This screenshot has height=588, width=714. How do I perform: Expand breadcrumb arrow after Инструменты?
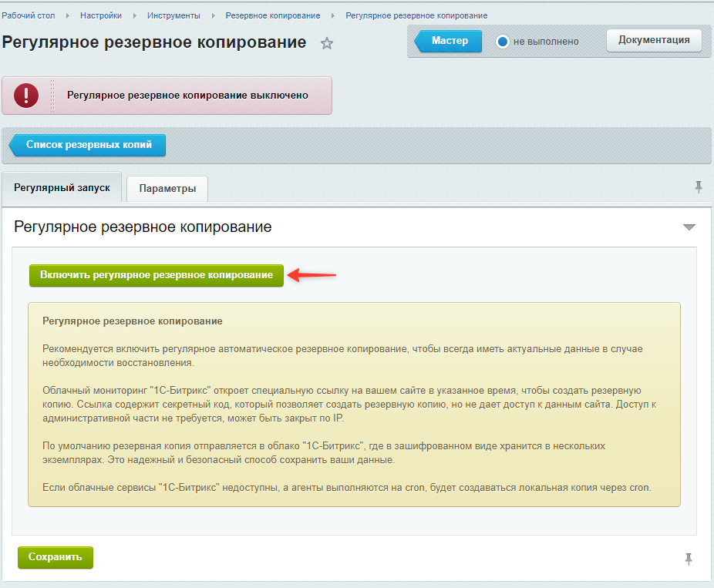(213, 16)
